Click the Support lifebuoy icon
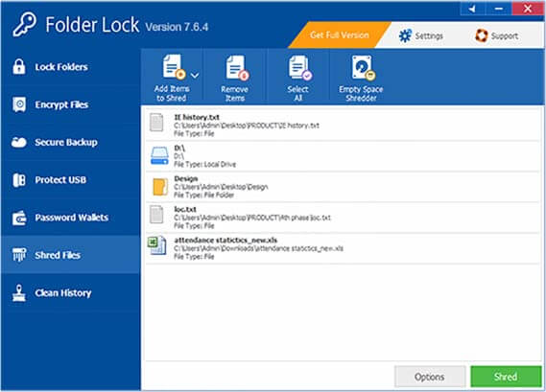 coord(482,35)
